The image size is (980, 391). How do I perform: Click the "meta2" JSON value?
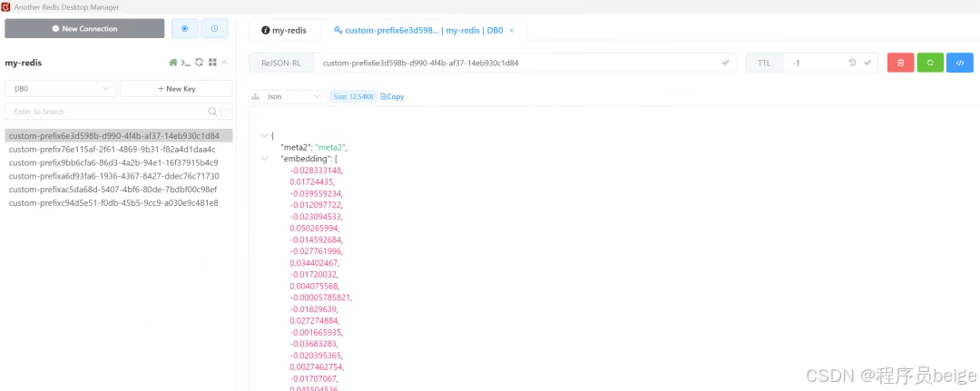coord(330,147)
